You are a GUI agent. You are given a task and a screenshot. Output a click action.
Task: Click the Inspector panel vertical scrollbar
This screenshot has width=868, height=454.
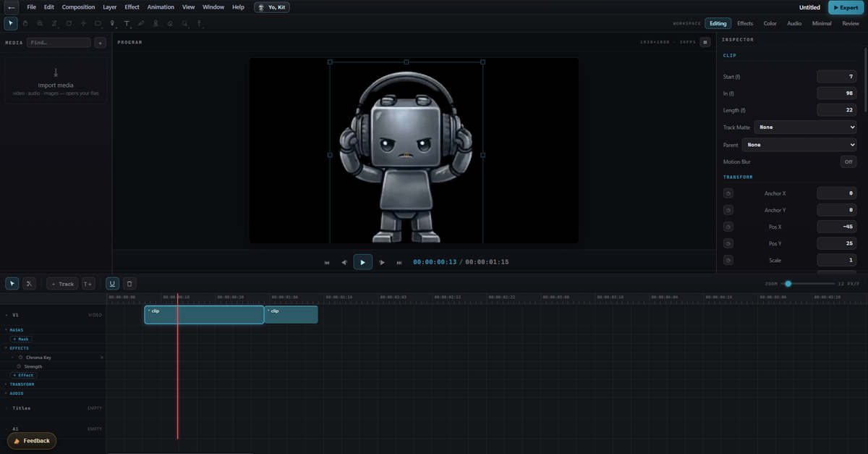tap(865, 80)
